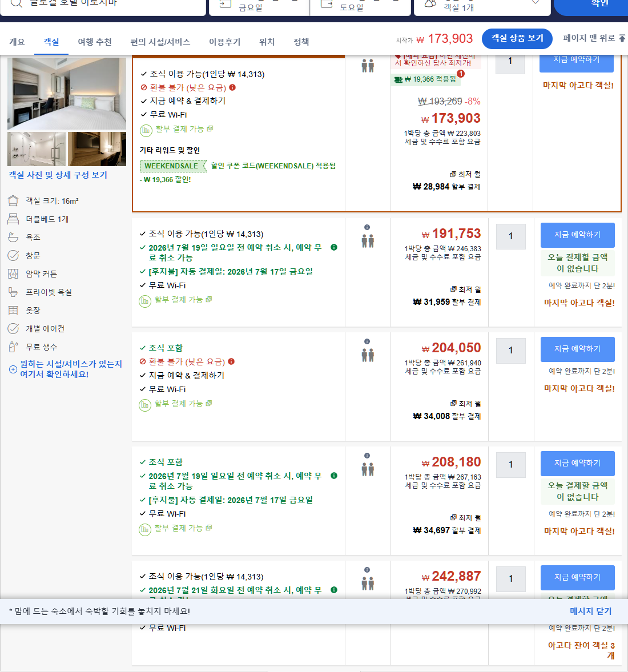Click the guest occupancy icon in 173,903 row
Screen dimensions: 628x672
pyautogui.click(x=367, y=66)
